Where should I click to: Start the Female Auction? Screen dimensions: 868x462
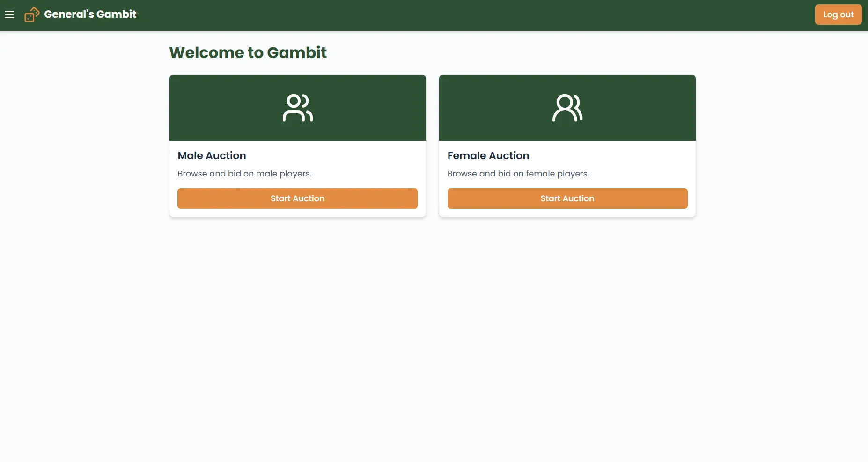(567, 198)
